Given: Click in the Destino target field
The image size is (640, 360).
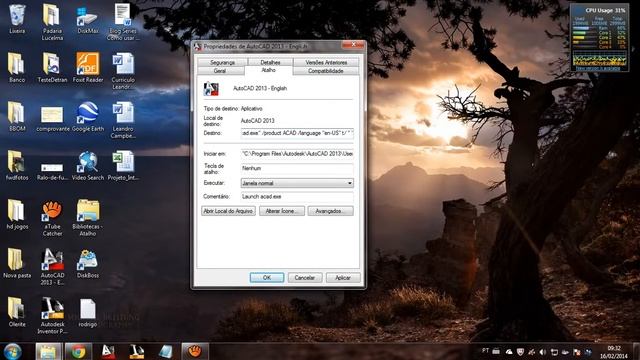Looking at the screenshot, I should (x=297, y=133).
